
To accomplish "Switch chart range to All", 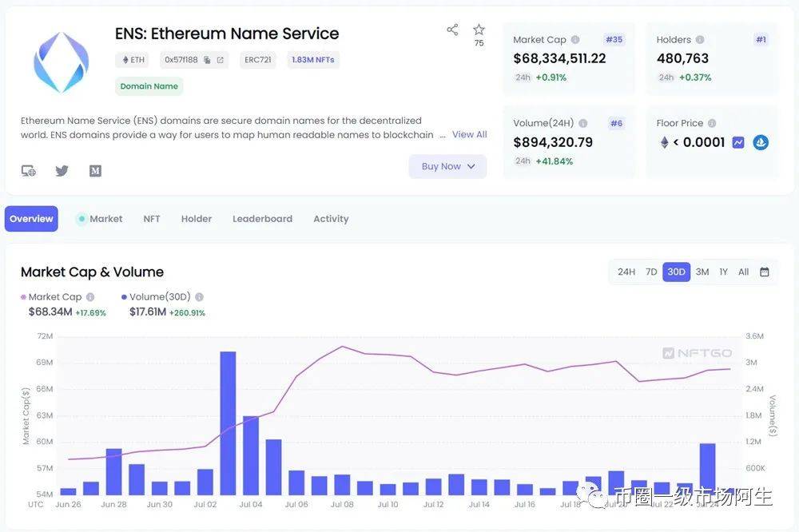I will 743,272.
